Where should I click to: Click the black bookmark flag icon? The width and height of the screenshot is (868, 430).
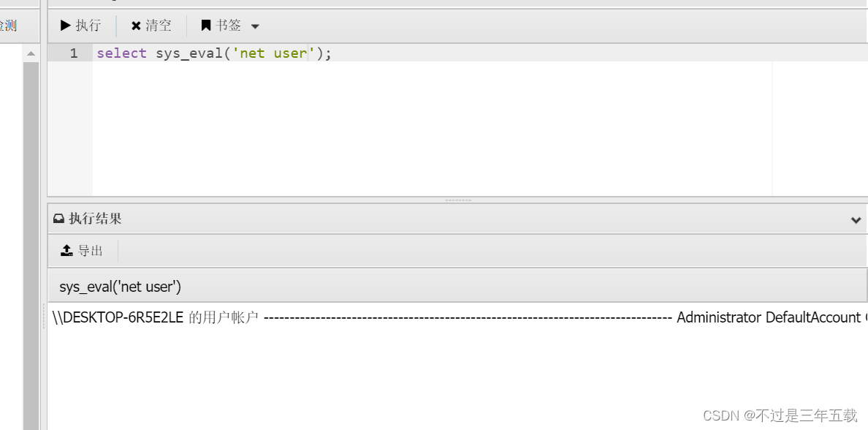[205, 25]
